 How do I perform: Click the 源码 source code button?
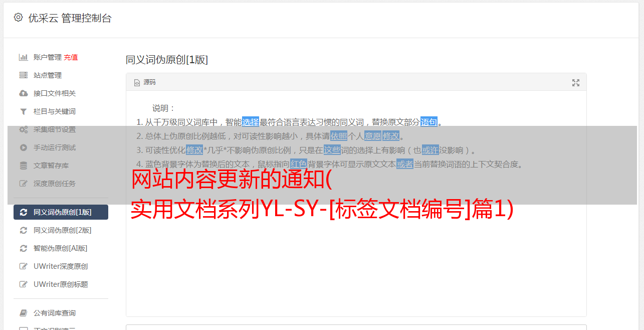(x=145, y=82)
